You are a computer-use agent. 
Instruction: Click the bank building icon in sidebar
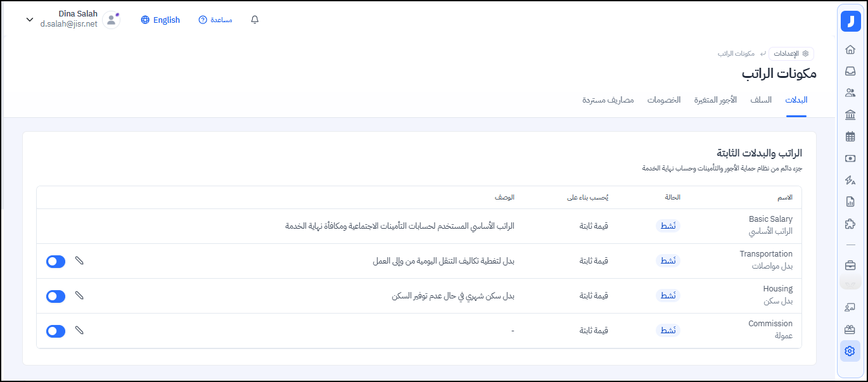(x=850, y=115)
